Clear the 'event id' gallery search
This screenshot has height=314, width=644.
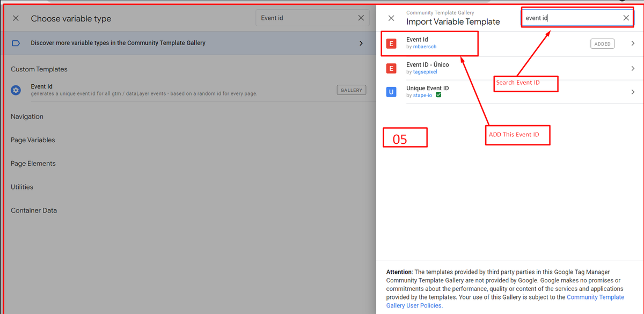coord(626,18)
